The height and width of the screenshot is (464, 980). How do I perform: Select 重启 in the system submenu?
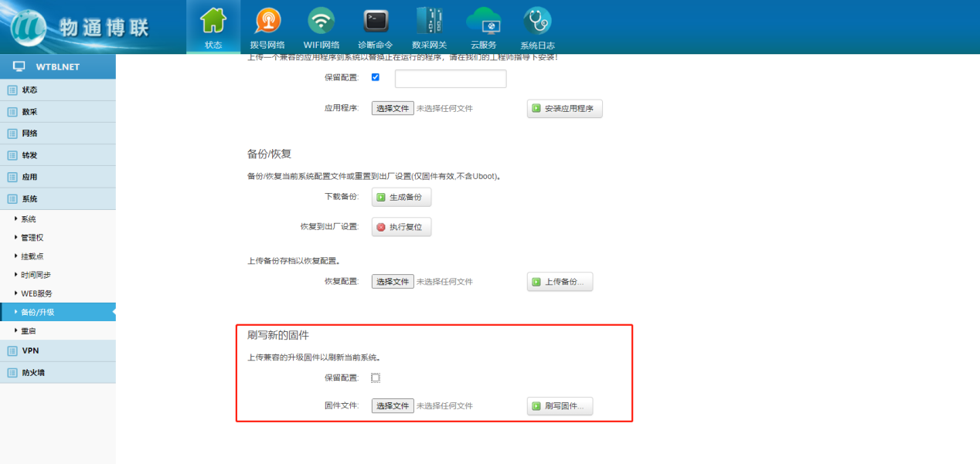pos(29,330)
